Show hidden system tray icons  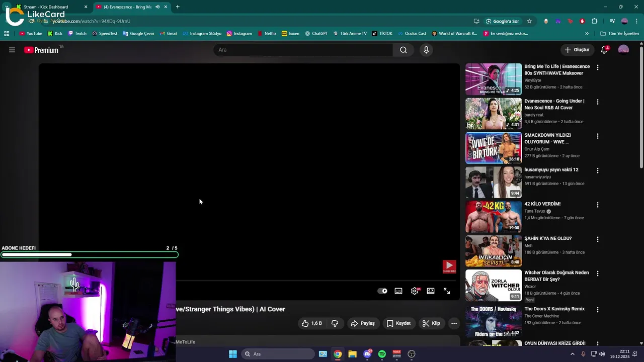[572, 354]
